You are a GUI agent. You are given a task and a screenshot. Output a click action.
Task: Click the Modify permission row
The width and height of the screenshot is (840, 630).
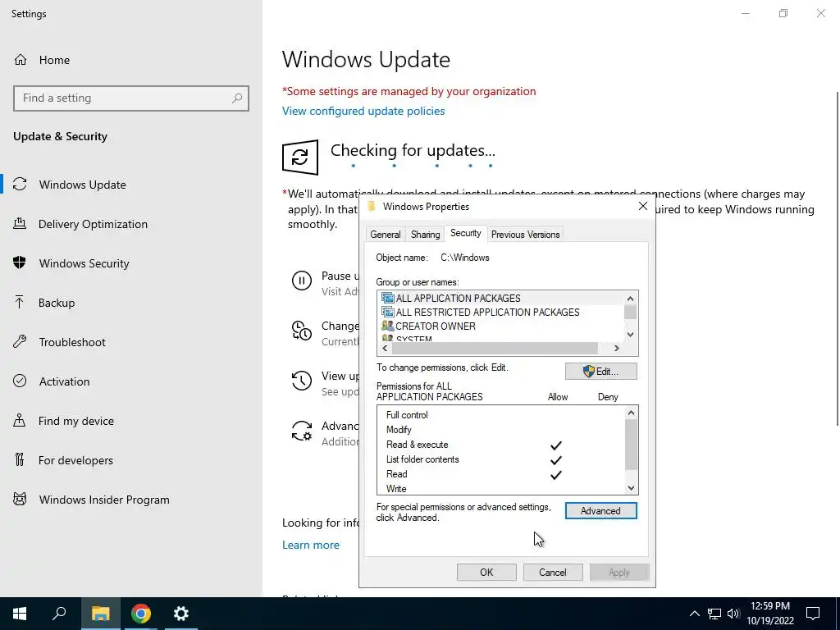click(x=501, y=430)
